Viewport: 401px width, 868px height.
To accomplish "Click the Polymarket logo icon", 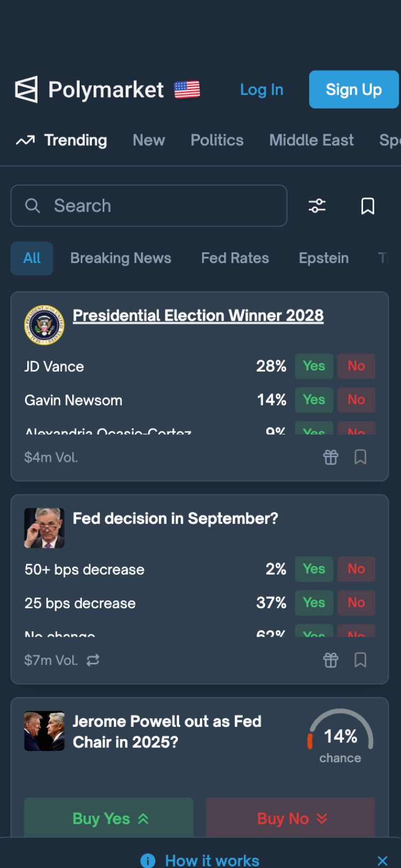I will (x=26, y=89).
